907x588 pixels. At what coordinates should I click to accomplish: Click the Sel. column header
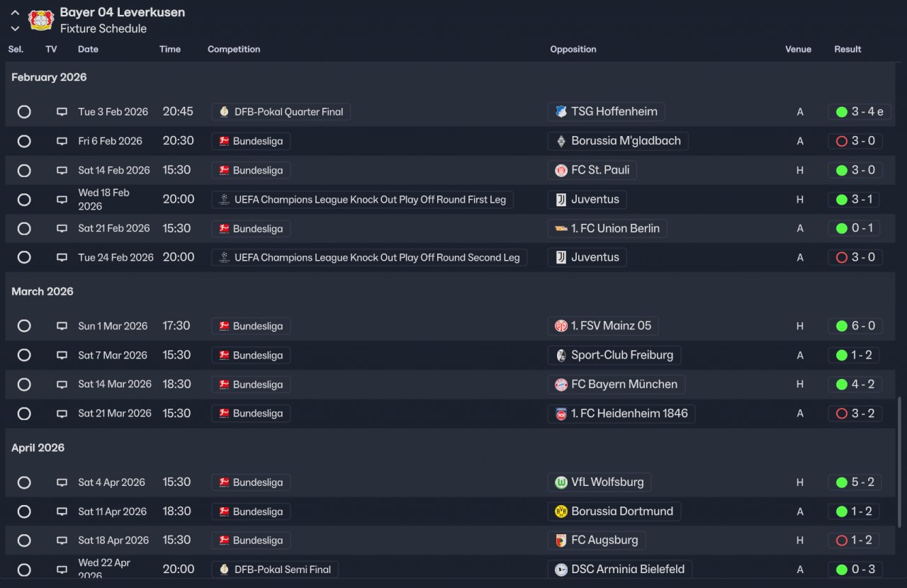click(x=16, y=50)
